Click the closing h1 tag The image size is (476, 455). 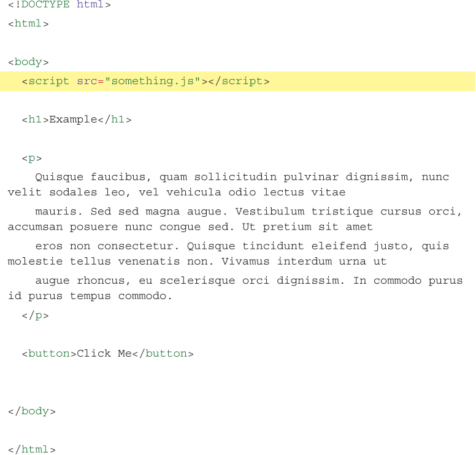(x=115, y=120)
